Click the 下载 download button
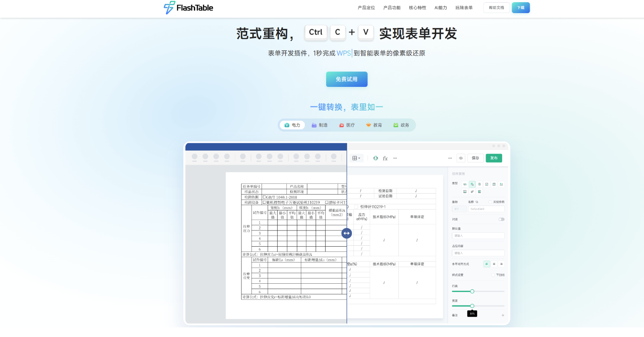 pyautogui.click(x=521, y=8)
